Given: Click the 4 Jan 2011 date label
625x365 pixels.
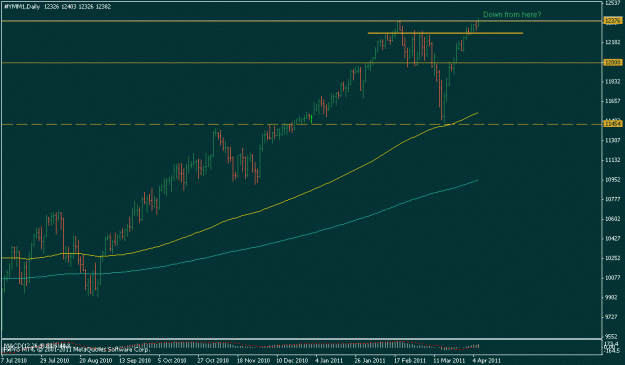Looking at the screenshot, I should (328, 360).
